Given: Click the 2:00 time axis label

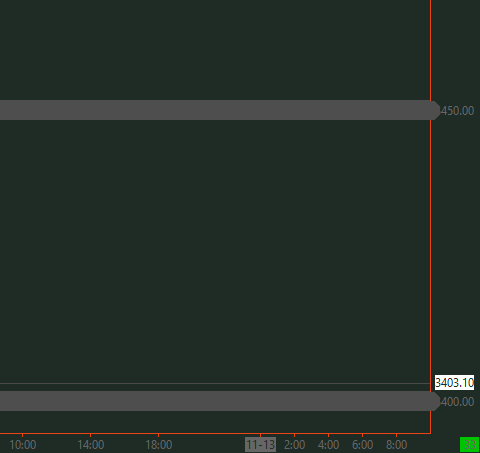Looking at the screenshot, I should click(294, 445).
